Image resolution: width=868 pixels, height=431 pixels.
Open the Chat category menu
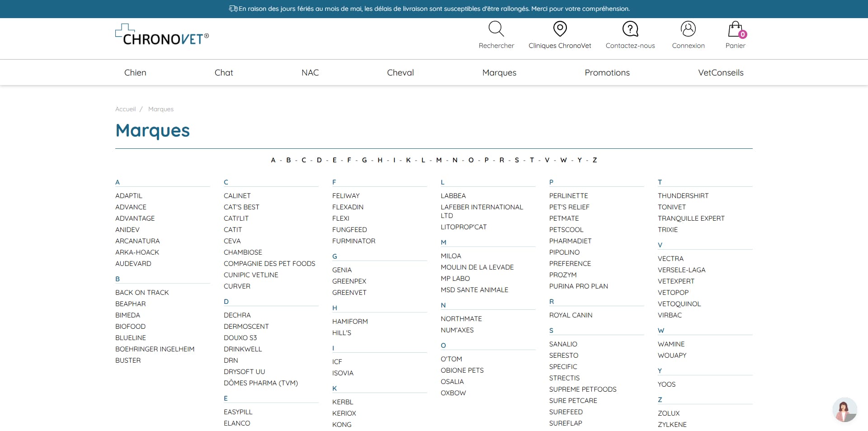[224, 72]
